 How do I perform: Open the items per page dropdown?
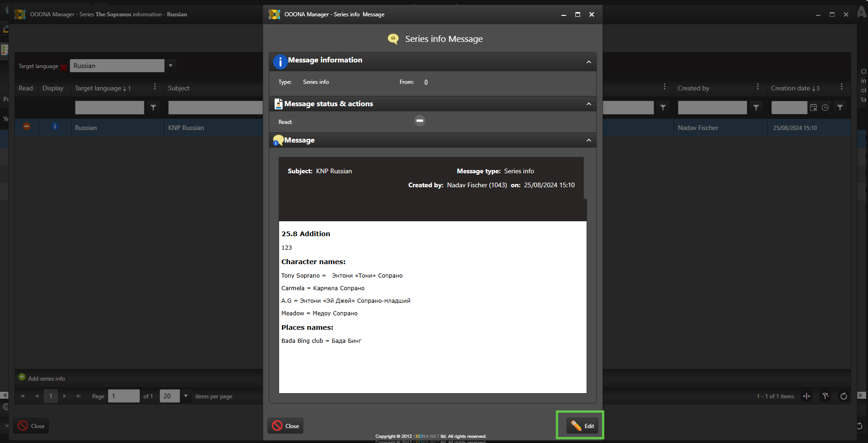coord(186,396)
